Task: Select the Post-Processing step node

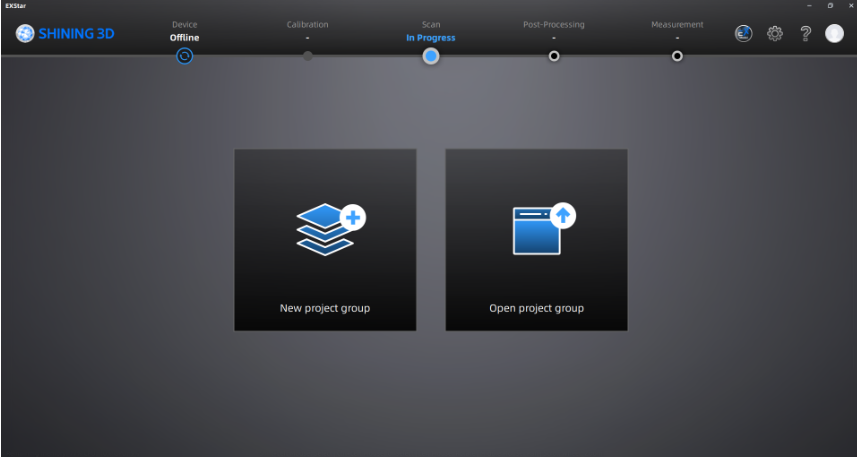Action: (554, 56)
